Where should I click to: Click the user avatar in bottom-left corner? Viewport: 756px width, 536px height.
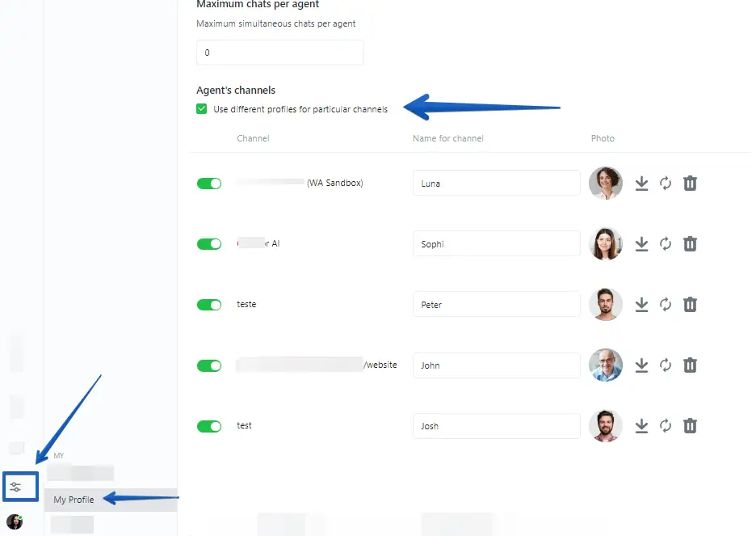pyautogui.click(x=15, y=521)
